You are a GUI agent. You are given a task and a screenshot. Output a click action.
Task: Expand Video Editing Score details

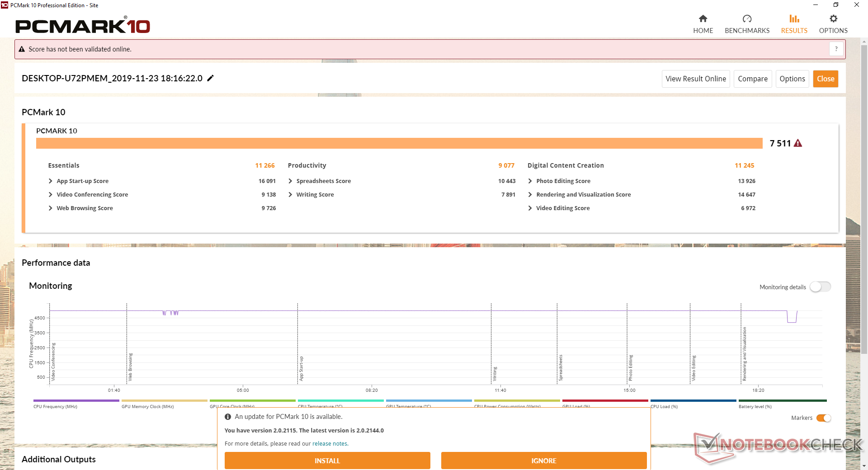tap(530, 208)
